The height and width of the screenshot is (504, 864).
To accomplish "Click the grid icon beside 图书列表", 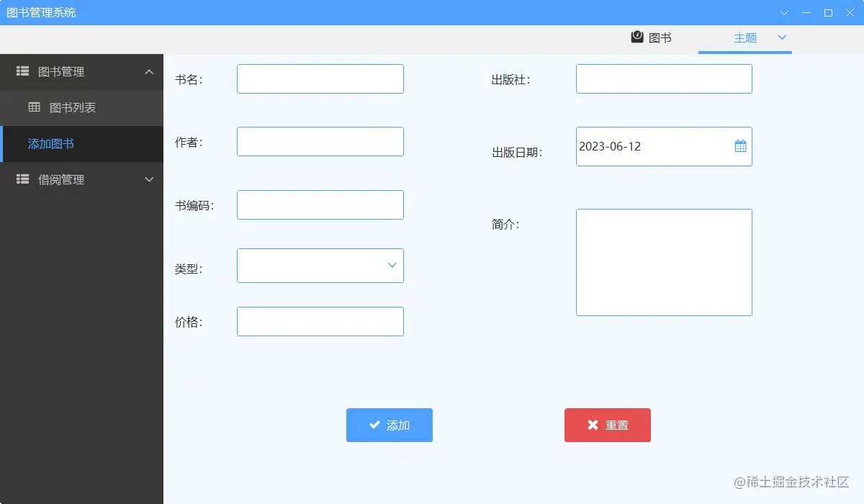I will pyautogui.click(x=34, y=107).
